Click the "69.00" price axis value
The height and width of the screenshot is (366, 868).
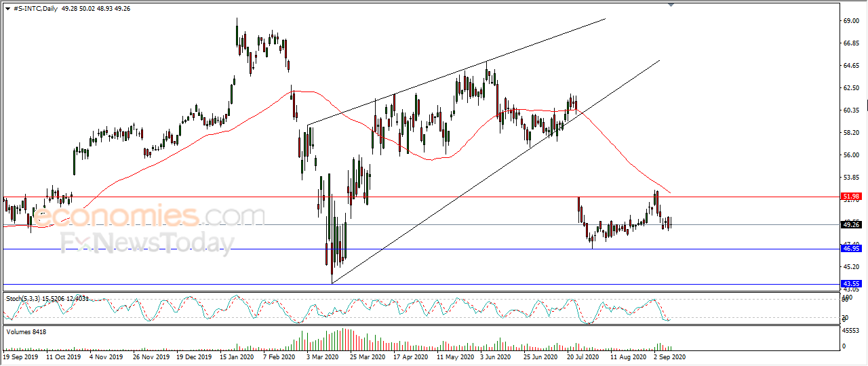click(852, 21)
